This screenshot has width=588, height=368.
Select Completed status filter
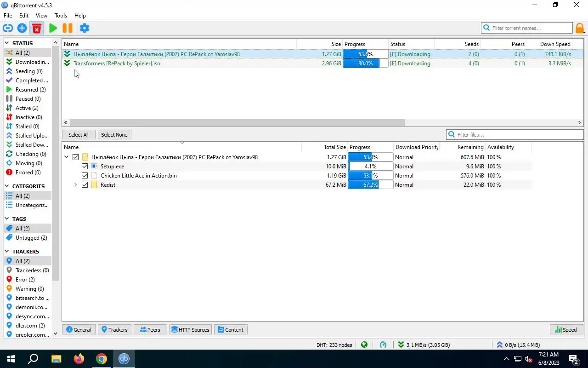(x=27, y=80)
